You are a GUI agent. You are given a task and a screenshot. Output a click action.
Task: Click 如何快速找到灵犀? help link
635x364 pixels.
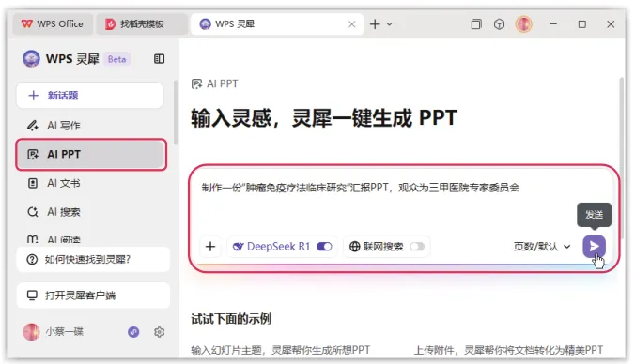(x=93, y=259)
